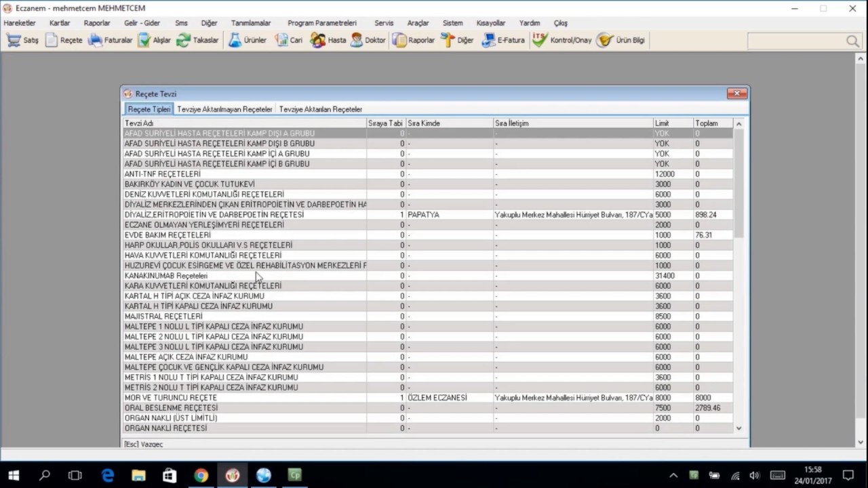Open the Ürünler toolbar icon
Image resolution: width=868 pixels, height=488 pixels.
[247, 40]
